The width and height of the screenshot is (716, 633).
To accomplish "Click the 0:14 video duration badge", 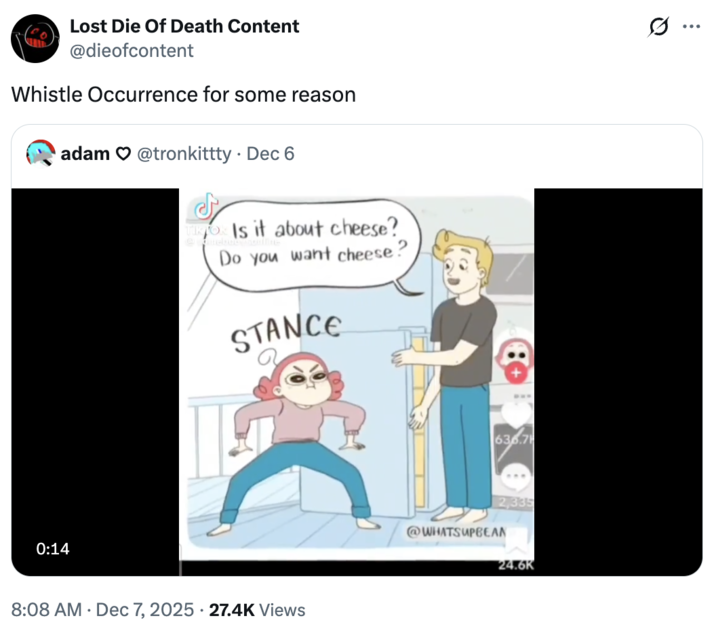I will [52, 549].
